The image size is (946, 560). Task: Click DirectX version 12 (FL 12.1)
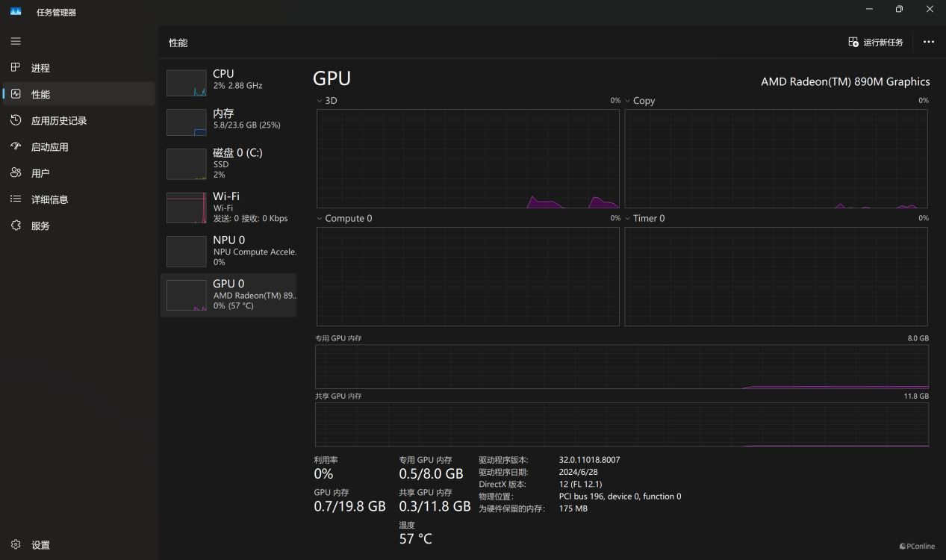[x=580, y=484]
